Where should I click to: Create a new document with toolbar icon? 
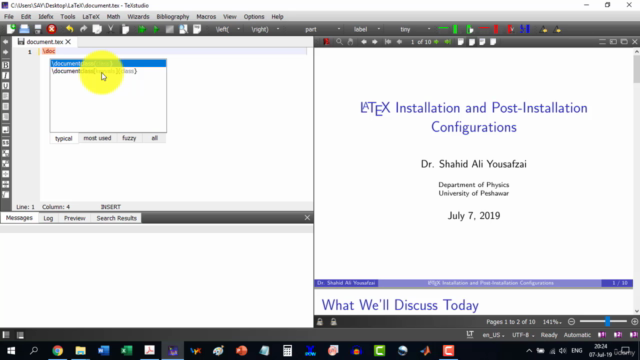point(11,29)
